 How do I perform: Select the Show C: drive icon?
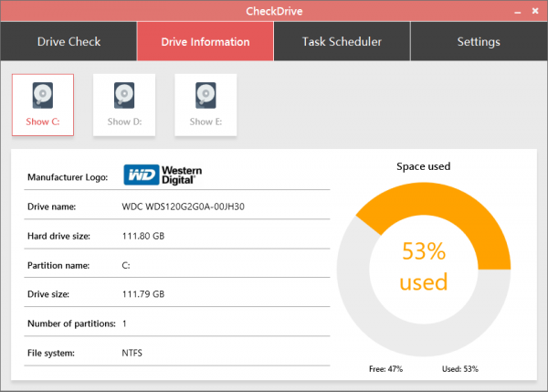(x=42, y=105)
